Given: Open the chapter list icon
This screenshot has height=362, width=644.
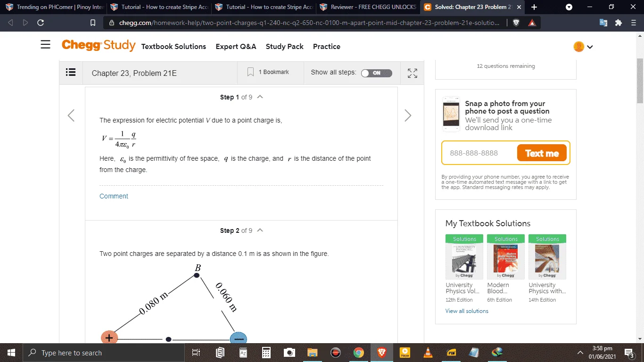Looking at the screenshot, I should 71,73.
